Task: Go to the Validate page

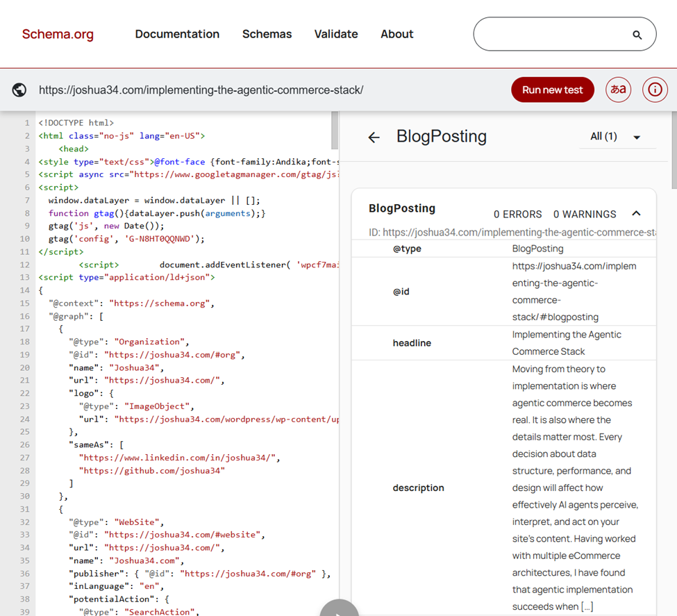Action: click(x=336, y=34)
